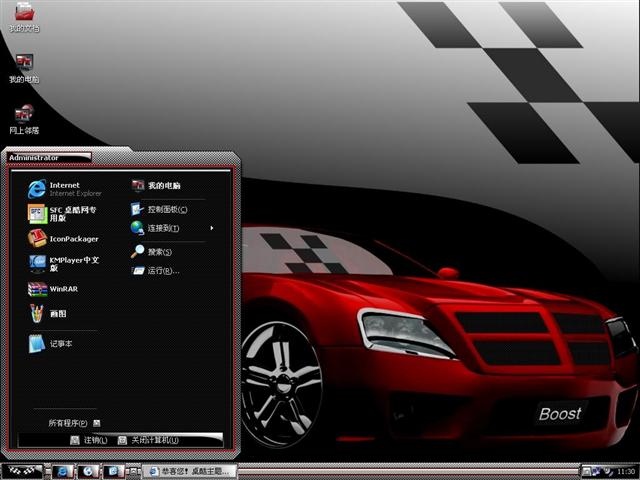Click the checkered-flag Start button

click(x=22, y=471)
